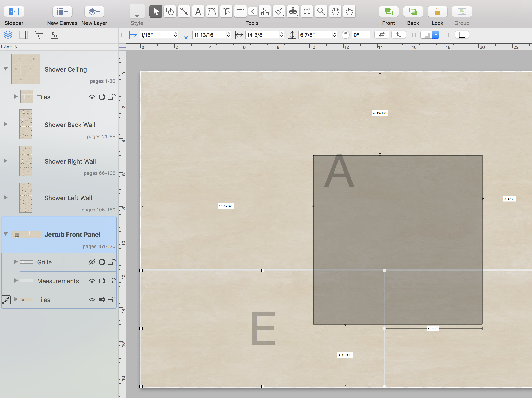Collapse the Shower Ceiling canvas

pyautogui.click(x=6, y=69)
